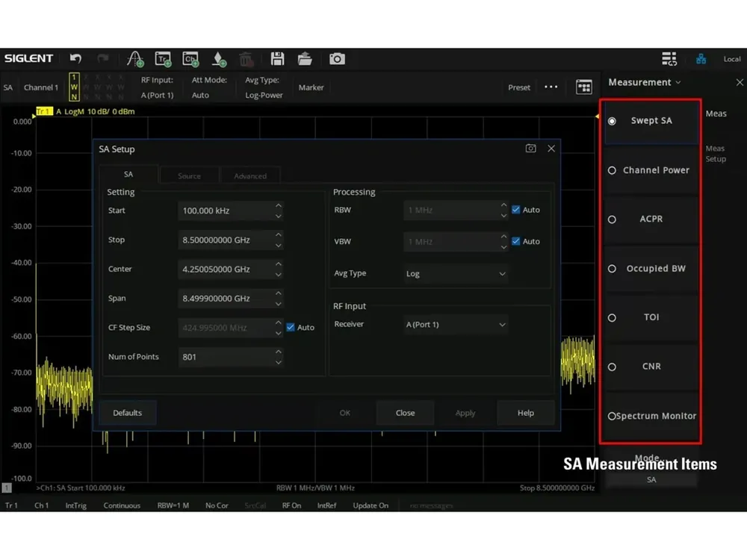Viewport: 747px width, 560px height.
Task: Capture SA Setup dialog with camera icon
Action: pos(530,149)
